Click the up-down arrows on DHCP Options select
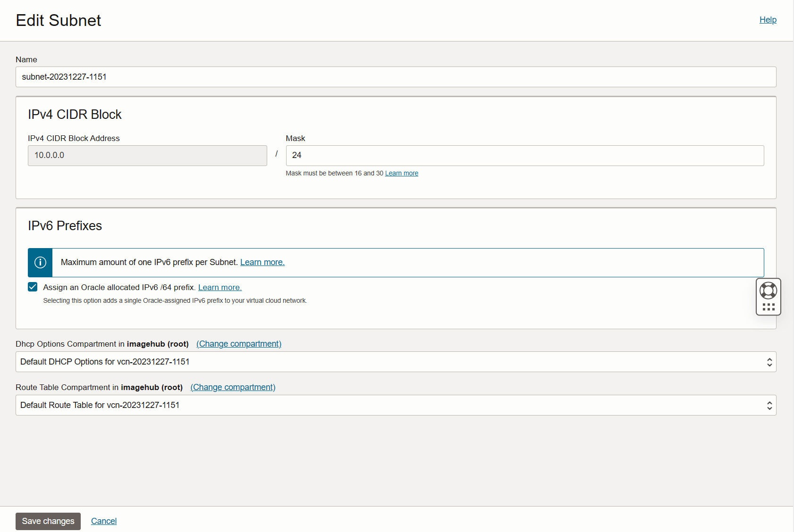The image size is (794, 532). click(x=769, y=362)
